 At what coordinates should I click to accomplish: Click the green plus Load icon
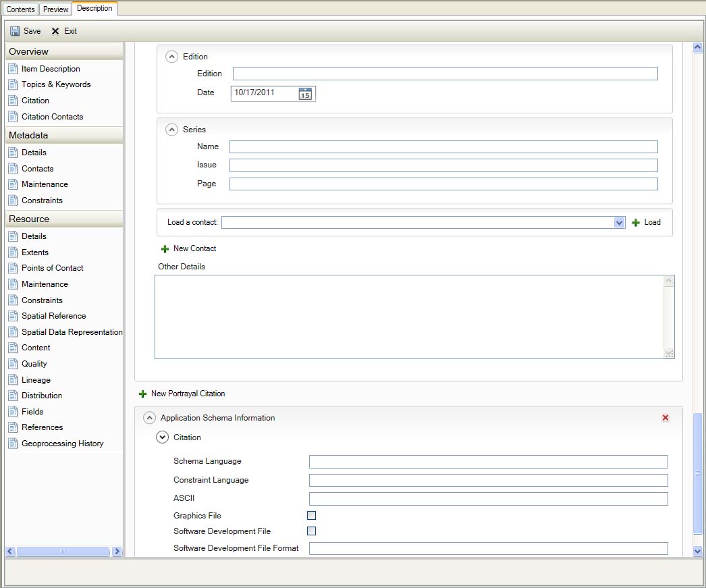point(636,223)
